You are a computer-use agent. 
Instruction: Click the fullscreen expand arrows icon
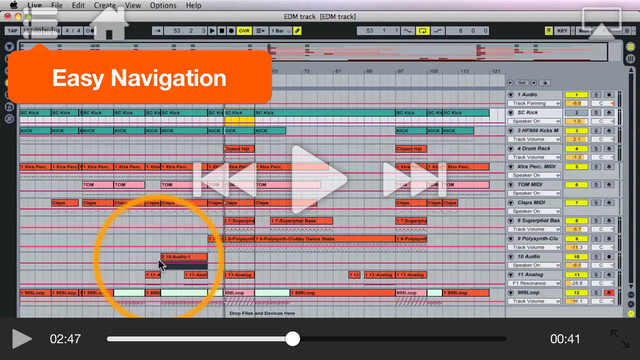point(620,339)
